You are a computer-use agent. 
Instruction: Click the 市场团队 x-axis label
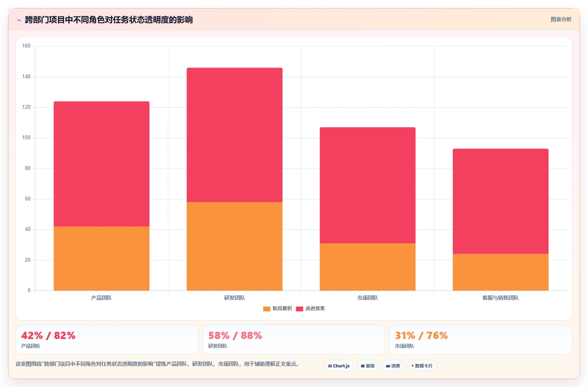point(368,298)
